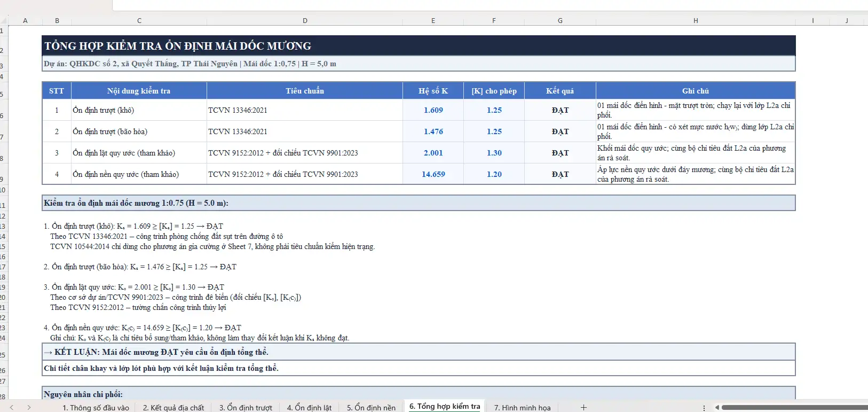Select column B header
This screenshot has width=868, height=412.
(x=57, y=21)
